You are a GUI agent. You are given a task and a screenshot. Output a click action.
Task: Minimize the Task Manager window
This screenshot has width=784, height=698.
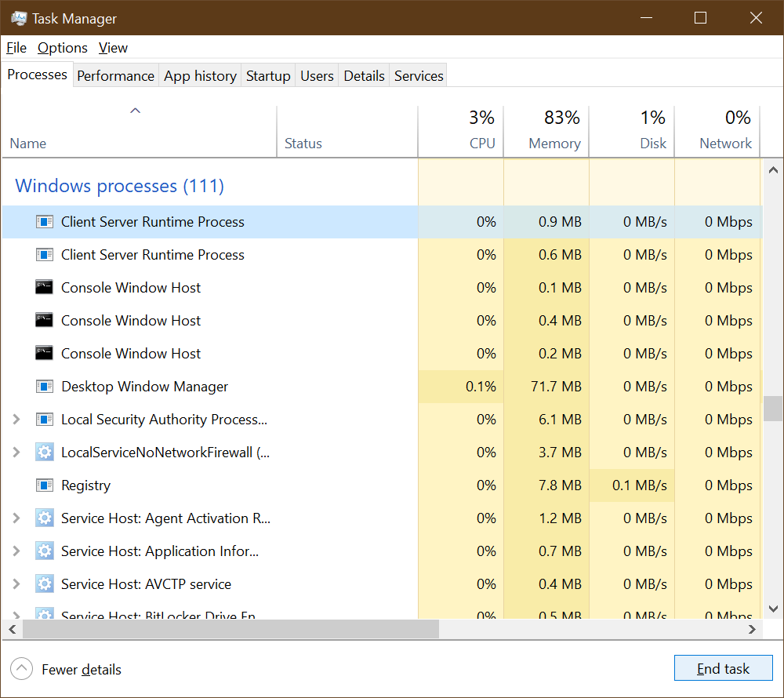pos(647,18)
